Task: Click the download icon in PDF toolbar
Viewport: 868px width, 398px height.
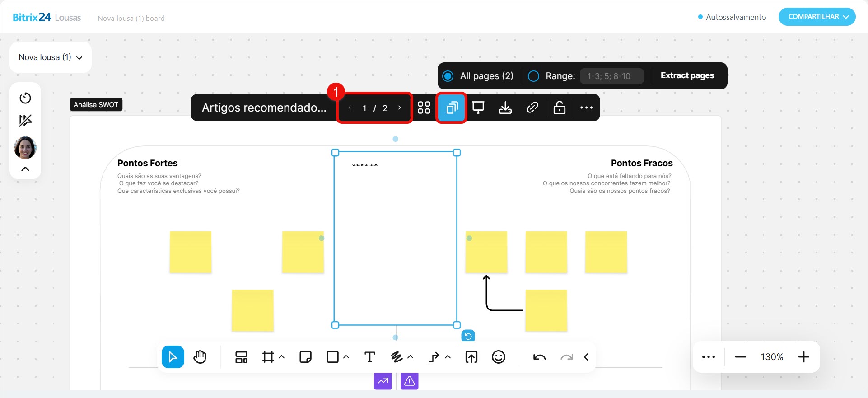Action: [505, 108]
